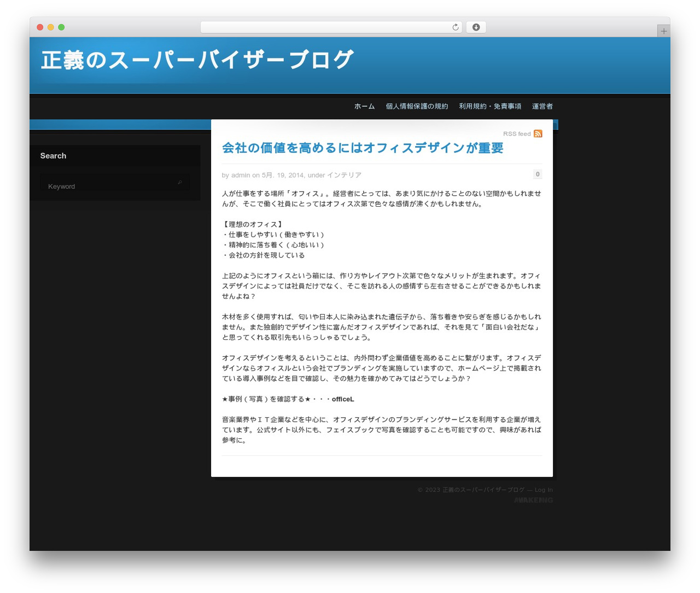
Task: Click the yellow minimize window button
Action: click(51, 27)
